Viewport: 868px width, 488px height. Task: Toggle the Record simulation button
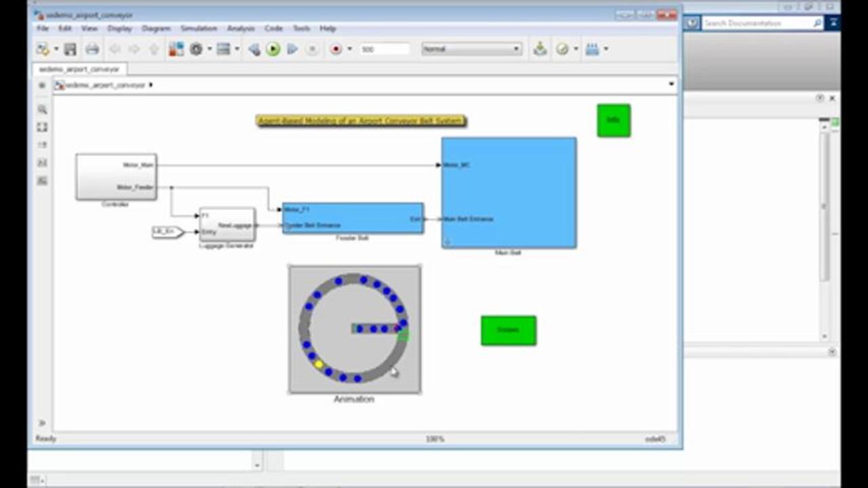336,49
